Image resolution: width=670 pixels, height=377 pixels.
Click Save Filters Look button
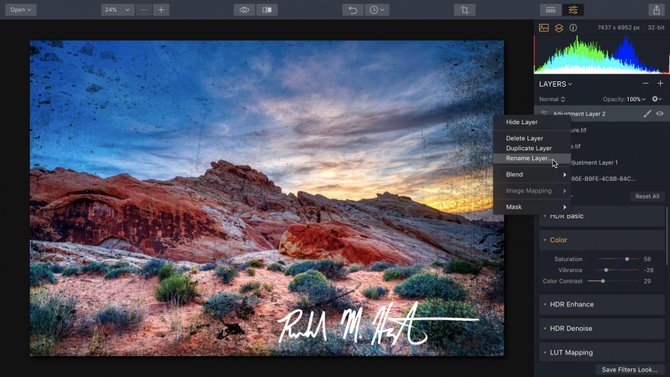pyautogui.click(x=629, y=370)
